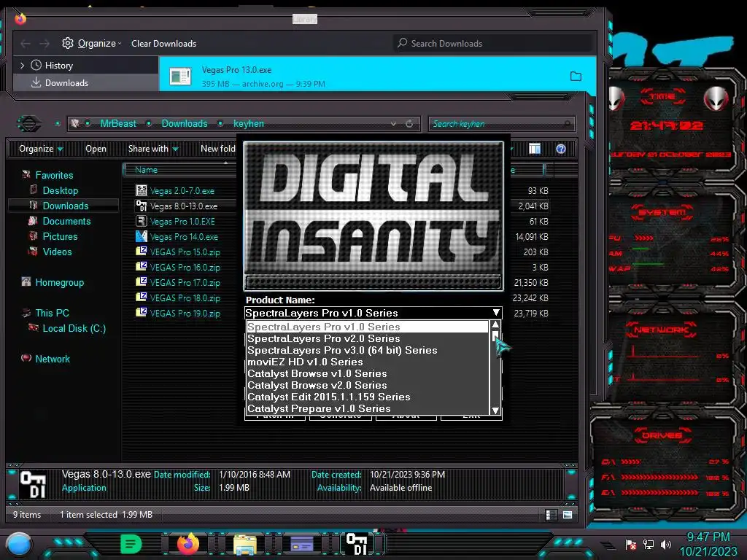Image resolution: width=747 pixels, height=560 pixels.
Task: Click Open in Explorer toolbar
Action: (96, 149)
